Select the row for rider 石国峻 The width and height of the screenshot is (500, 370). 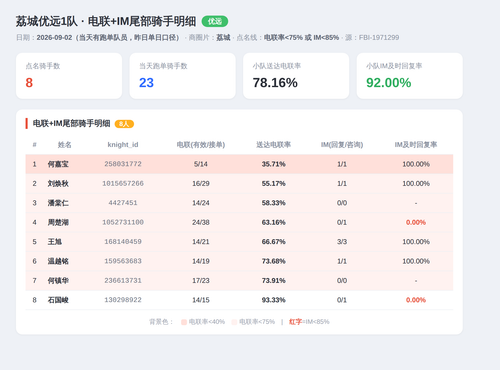click(239, 300)
